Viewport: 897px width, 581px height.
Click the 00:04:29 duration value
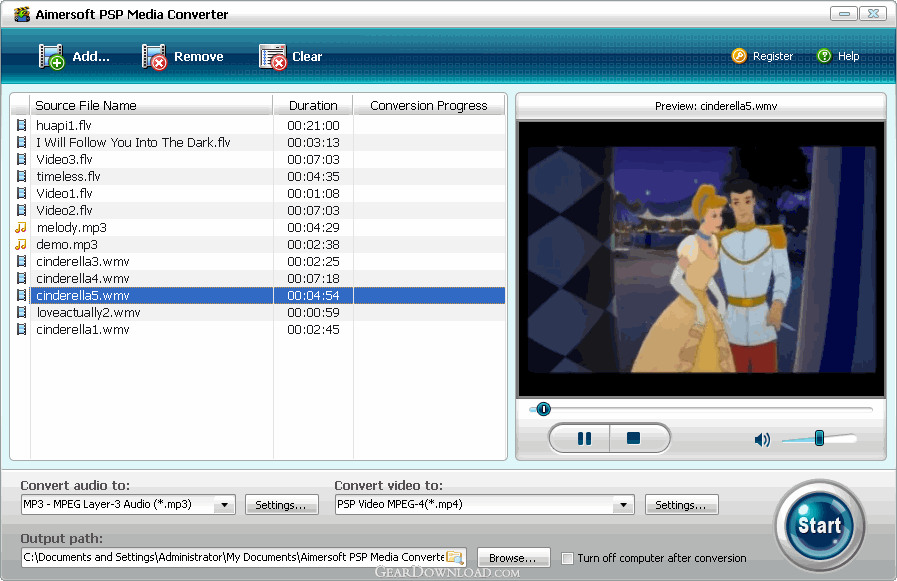click(313, 228)
